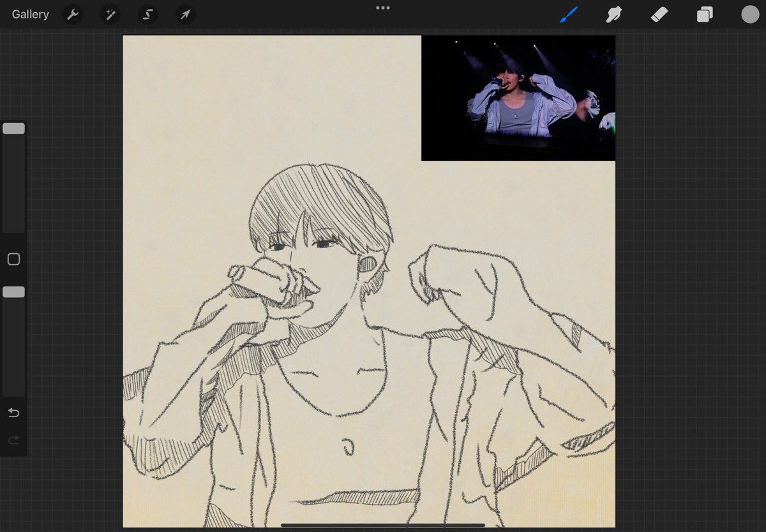Select the Brush tool
766x532 pixels.
[569, 14]
